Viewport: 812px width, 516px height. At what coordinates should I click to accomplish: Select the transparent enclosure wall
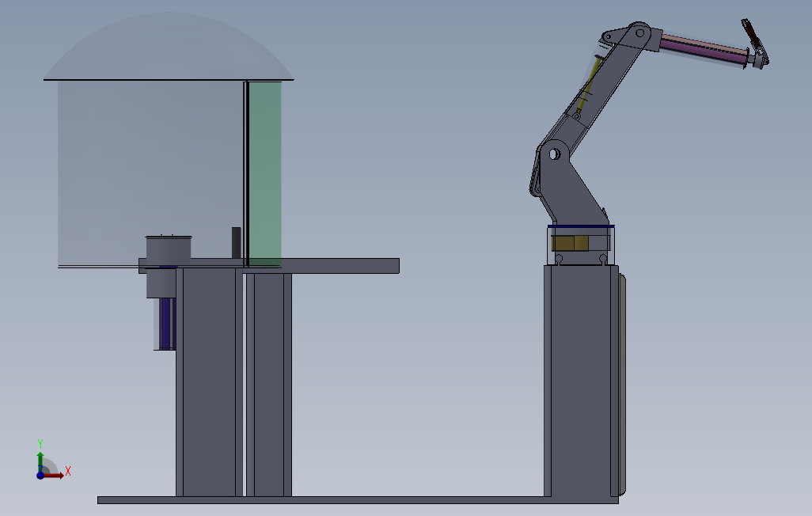150,173
